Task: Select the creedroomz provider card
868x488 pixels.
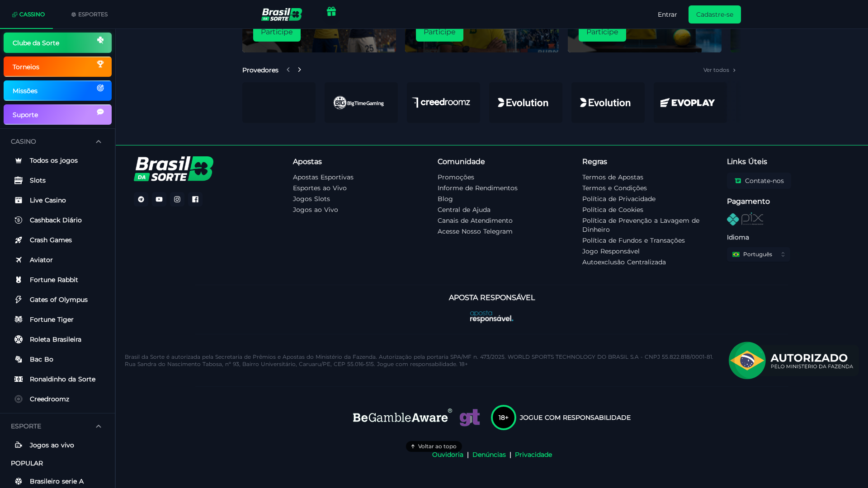Action: pyautogui.click(x=443, y=103)
